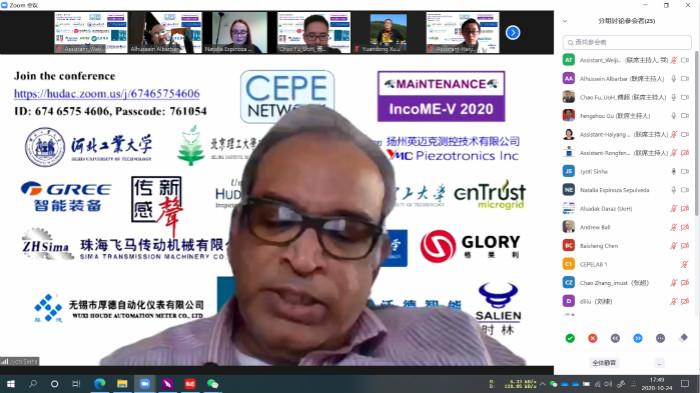Open the participants more options (…) button
The image size is (700, 393).
coord(659,363)
